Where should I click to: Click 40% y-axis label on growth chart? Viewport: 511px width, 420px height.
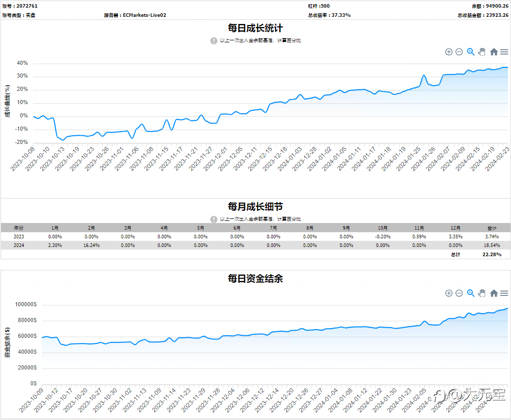click(22, 63)
